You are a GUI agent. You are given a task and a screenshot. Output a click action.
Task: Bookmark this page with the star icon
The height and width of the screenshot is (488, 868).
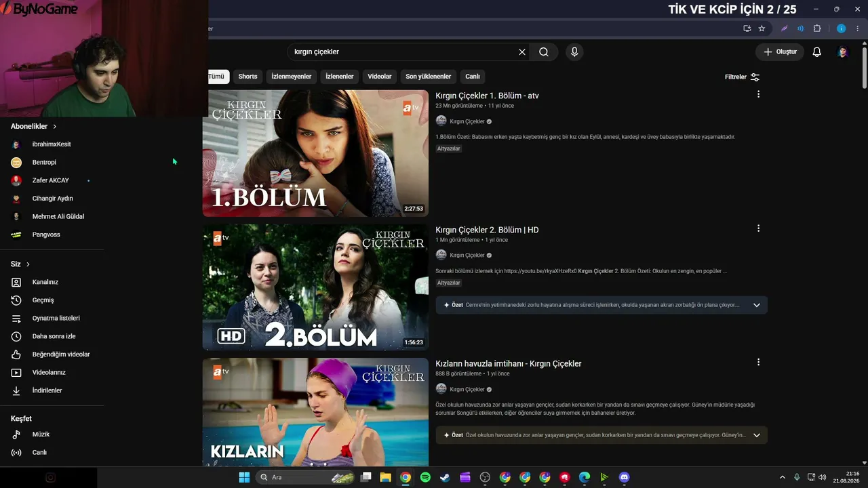point(762,28)
